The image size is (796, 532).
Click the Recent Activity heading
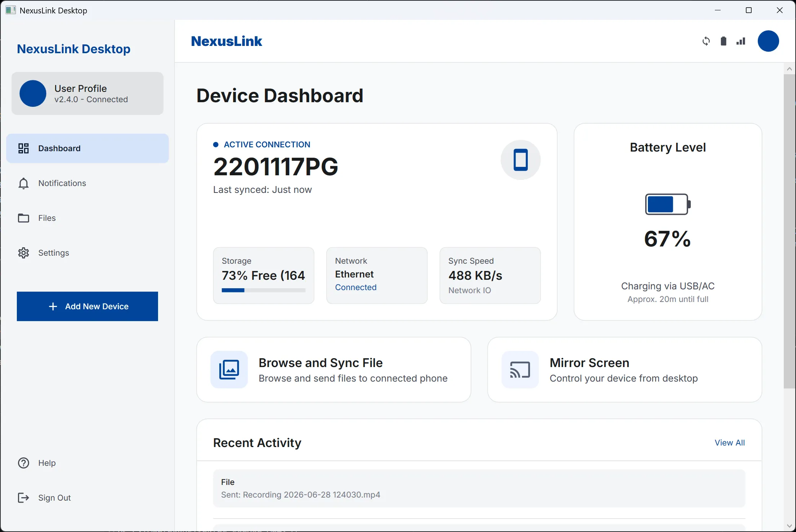[x=257, y=443]
